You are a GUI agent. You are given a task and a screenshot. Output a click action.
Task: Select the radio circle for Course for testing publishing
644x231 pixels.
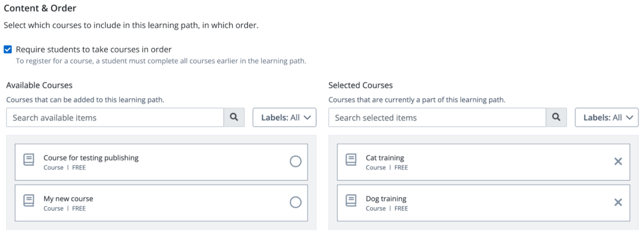295,162
